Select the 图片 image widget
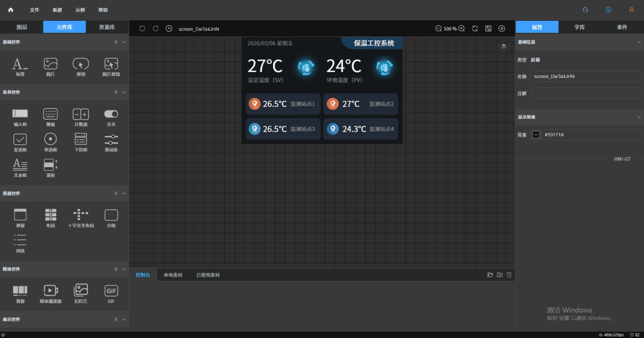This screenshot has height=338, width=644. click(50, 67)
